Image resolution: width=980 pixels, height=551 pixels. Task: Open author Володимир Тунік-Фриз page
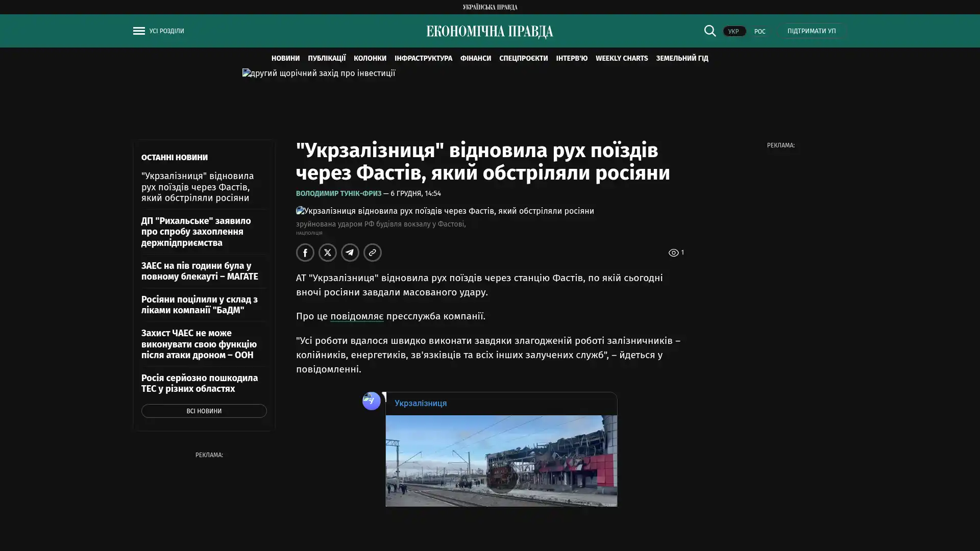pos(338,193)
